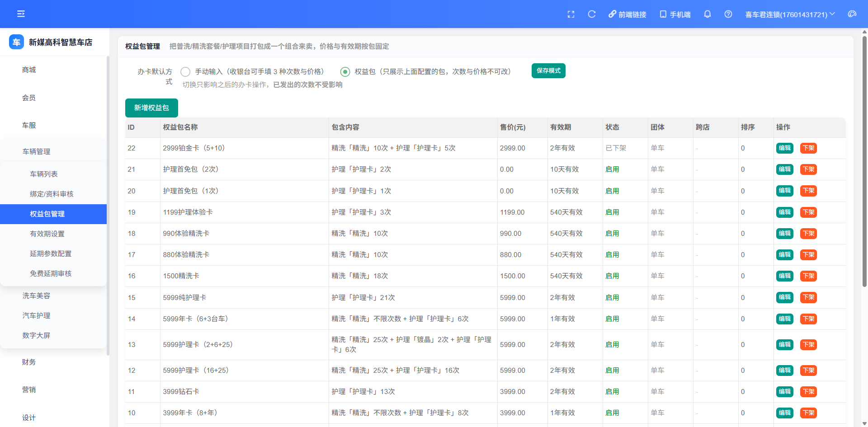Open the 手机端 mobile view
Image resolution: width=868 pixels, height=427 pixels.
coord(675,14)
